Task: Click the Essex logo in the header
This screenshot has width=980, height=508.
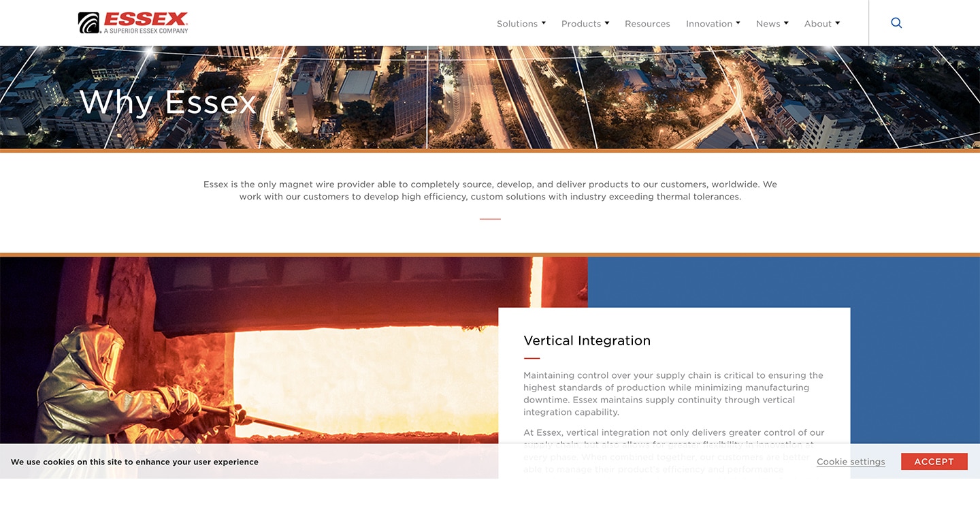Action: 133,22
